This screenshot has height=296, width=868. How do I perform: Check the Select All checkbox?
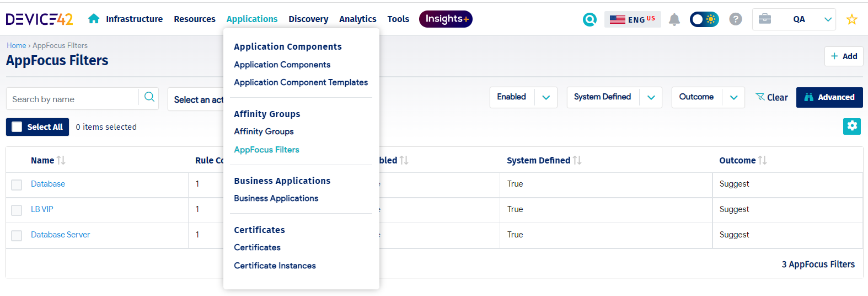click(17, 127)
